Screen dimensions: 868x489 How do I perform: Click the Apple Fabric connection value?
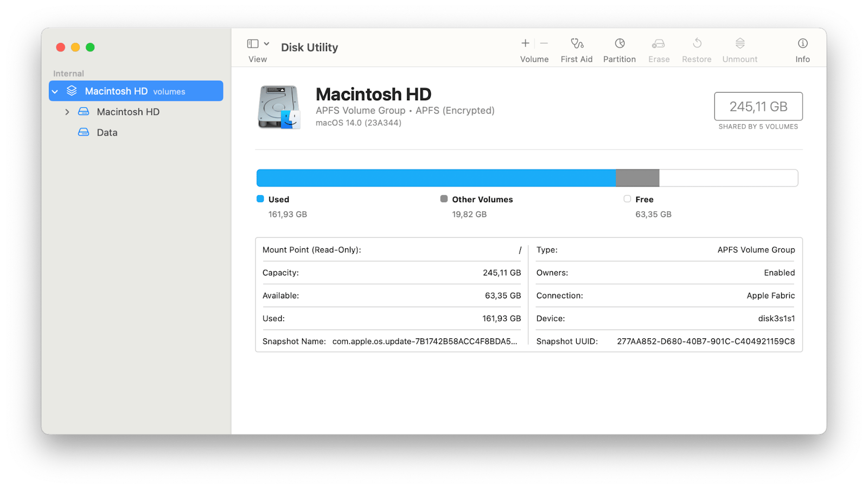[x=770, y=295]
